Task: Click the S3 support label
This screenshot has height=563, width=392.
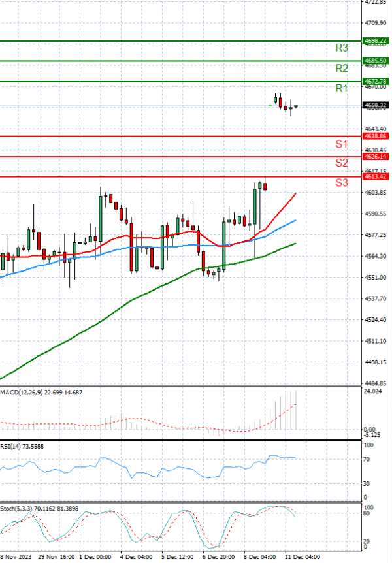Action: [341, 183]
